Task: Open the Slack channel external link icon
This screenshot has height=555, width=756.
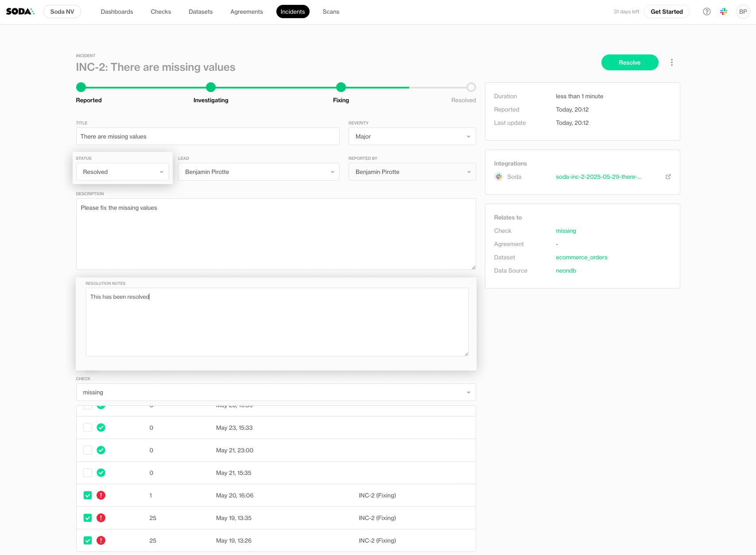Action: click(x=668, y=177)
